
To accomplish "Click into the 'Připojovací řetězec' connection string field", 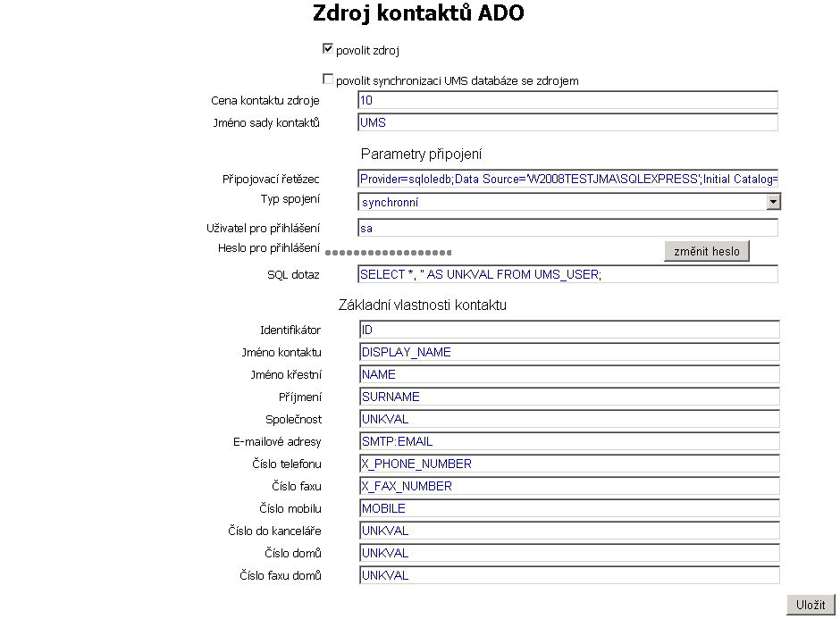I will click(x=567, y=179).
